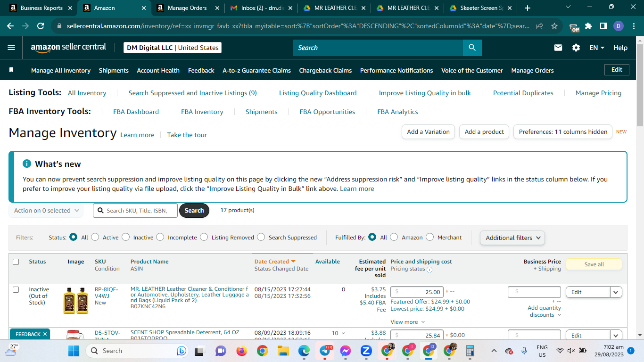Open Account Health in the favorites bar
644x362 pixels.
158,70
